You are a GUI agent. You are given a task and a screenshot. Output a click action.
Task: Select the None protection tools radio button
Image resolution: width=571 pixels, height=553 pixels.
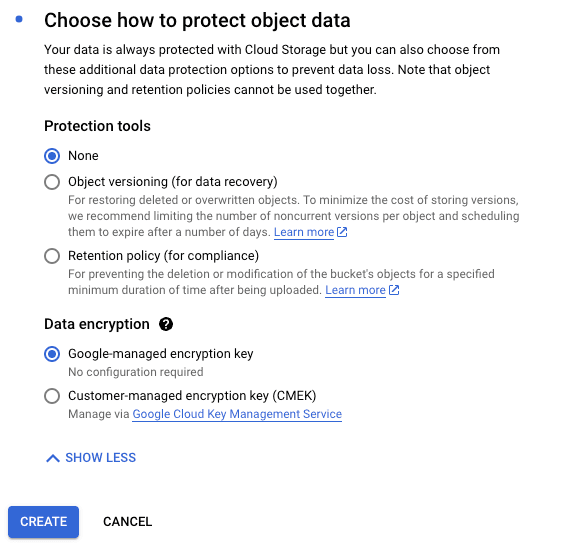pos(52,156)
